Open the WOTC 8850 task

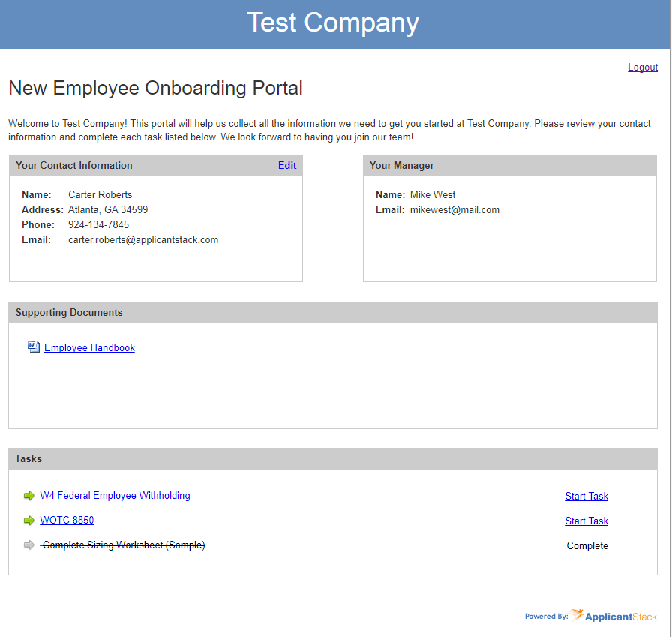(67, 520)
